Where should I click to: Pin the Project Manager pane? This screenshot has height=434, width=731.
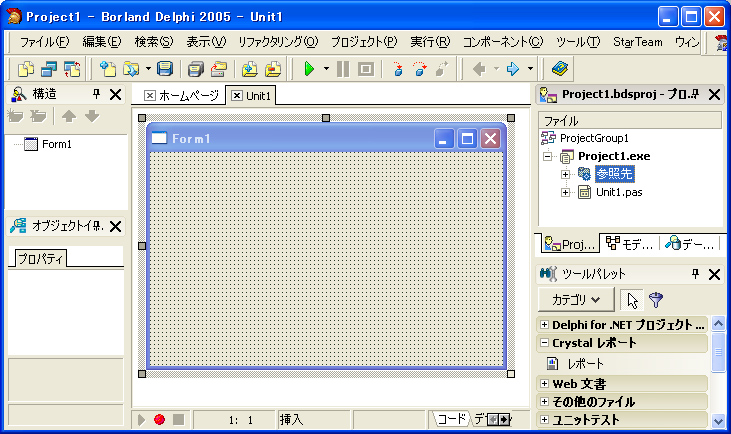[695, 94]
